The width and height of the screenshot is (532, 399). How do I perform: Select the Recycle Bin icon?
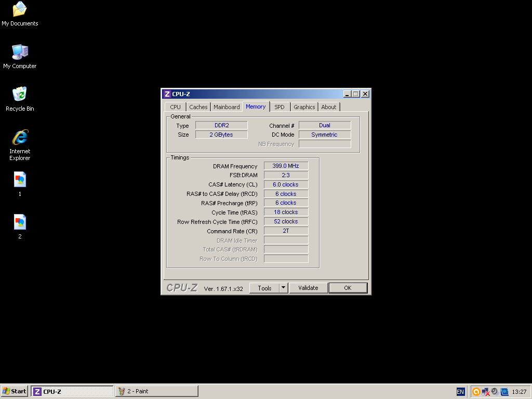(x=20, y=99)
